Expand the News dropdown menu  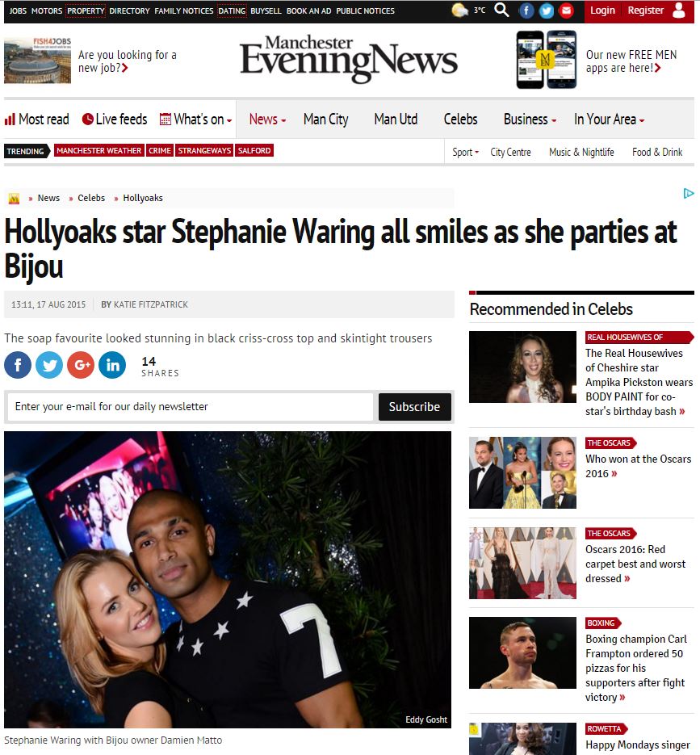(x=267, y=119)
